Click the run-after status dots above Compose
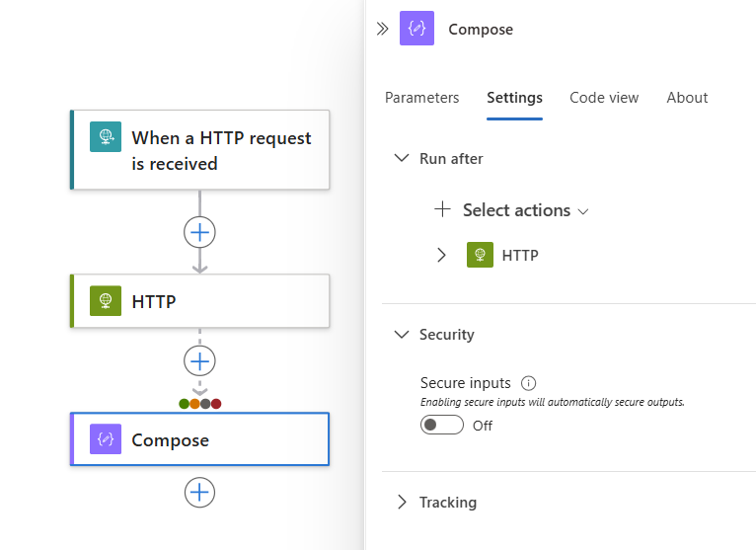The image size is (756, 550). 199,403
